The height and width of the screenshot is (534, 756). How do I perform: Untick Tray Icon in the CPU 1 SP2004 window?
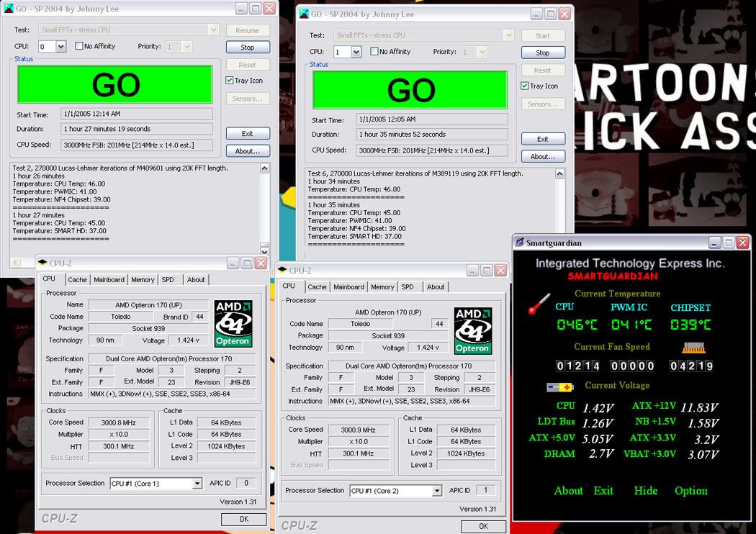525,86
